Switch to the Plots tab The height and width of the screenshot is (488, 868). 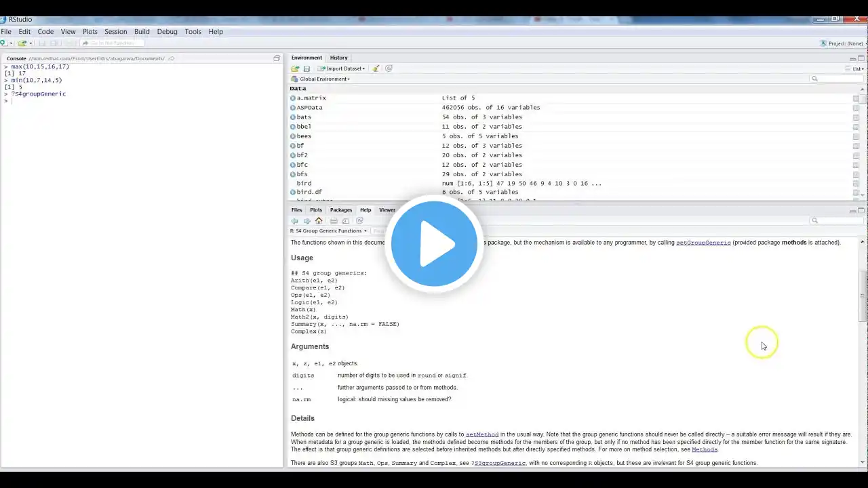click(316, 210)
